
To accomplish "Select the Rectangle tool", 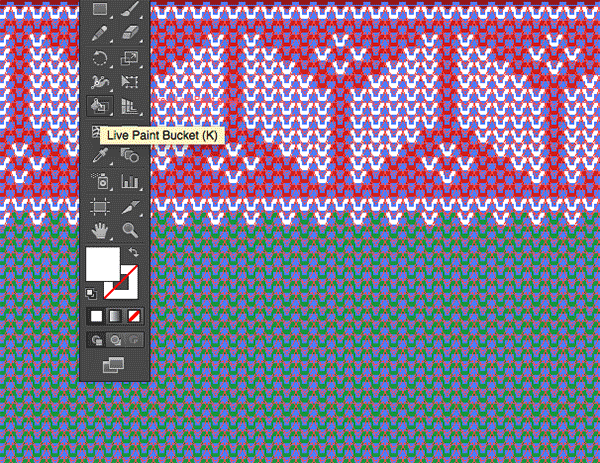I will [100, 8].
